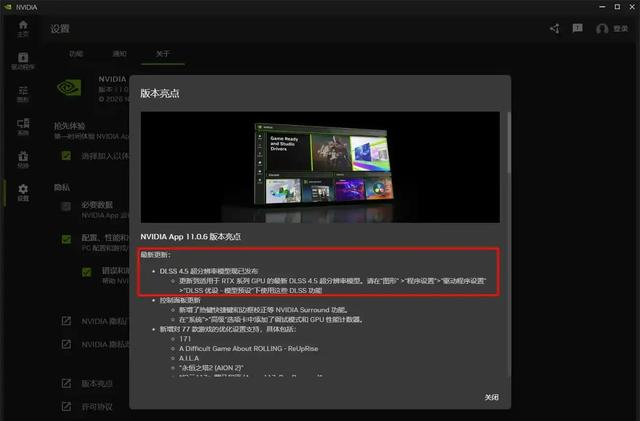
Task: Minimize the NVIDIA app window
Action: point(602,7)
